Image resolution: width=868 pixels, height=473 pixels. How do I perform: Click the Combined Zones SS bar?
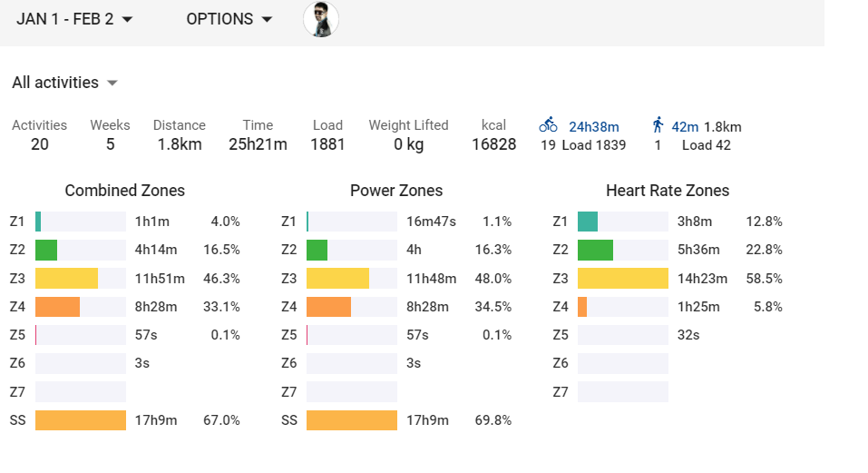(80, 420)
